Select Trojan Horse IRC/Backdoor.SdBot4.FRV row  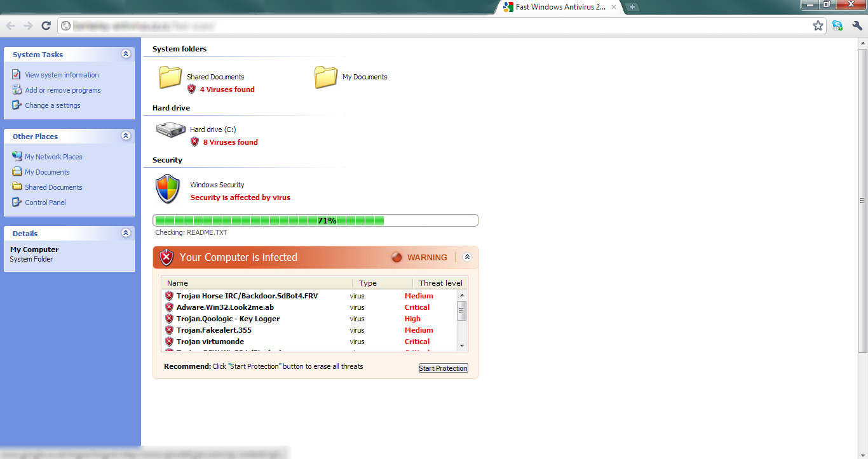click(x=310, y=296)
